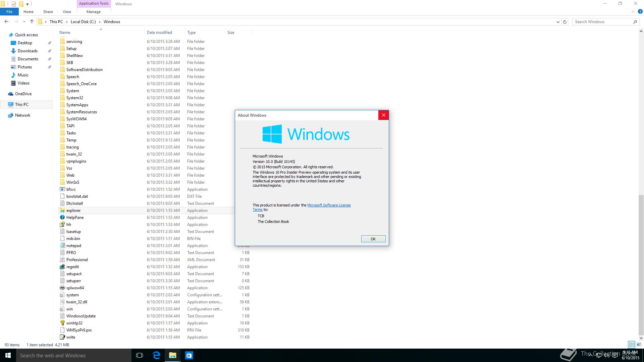Go back with the Back arrow
This screenshot has width=644, height=362.
pos(6,22)
